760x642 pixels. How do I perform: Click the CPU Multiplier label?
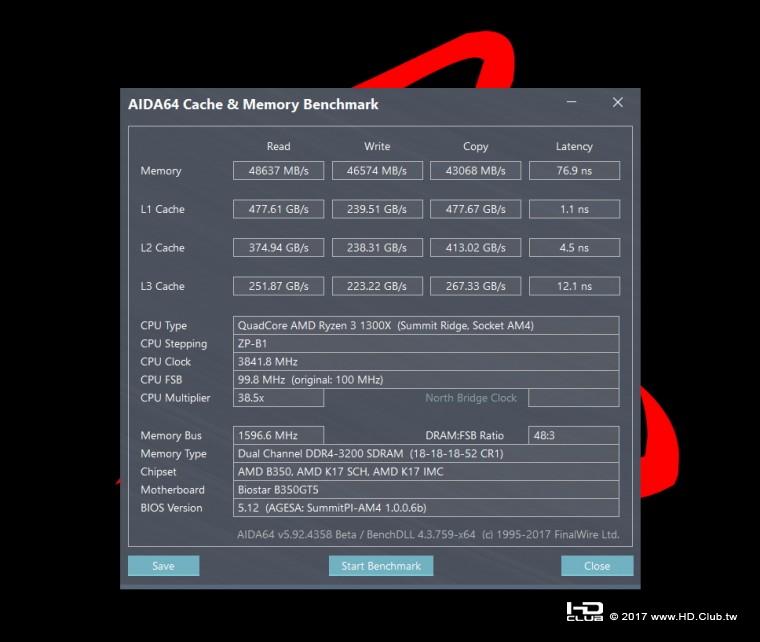click(175, 398)
